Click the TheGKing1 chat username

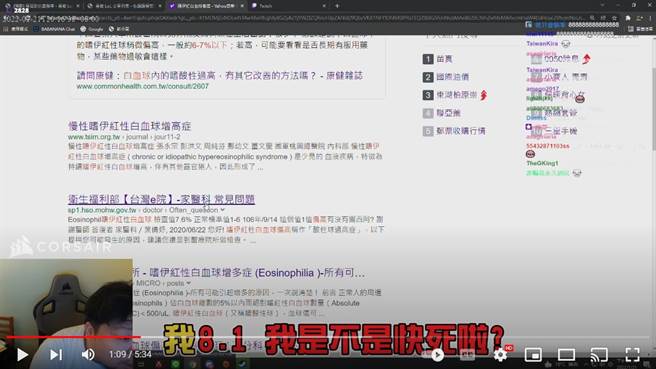(x=542, y=163)
